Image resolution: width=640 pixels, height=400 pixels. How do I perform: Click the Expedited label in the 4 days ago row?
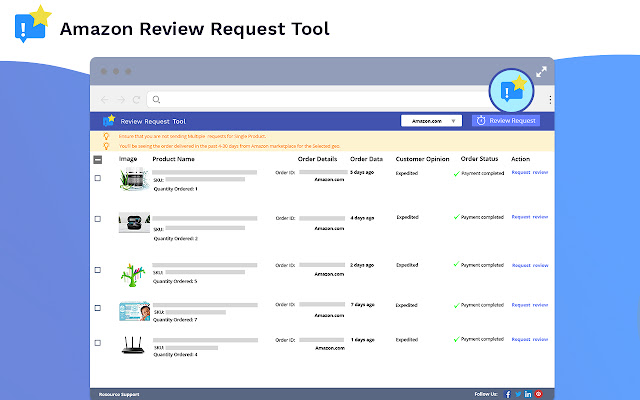click(x=407, y=217)
